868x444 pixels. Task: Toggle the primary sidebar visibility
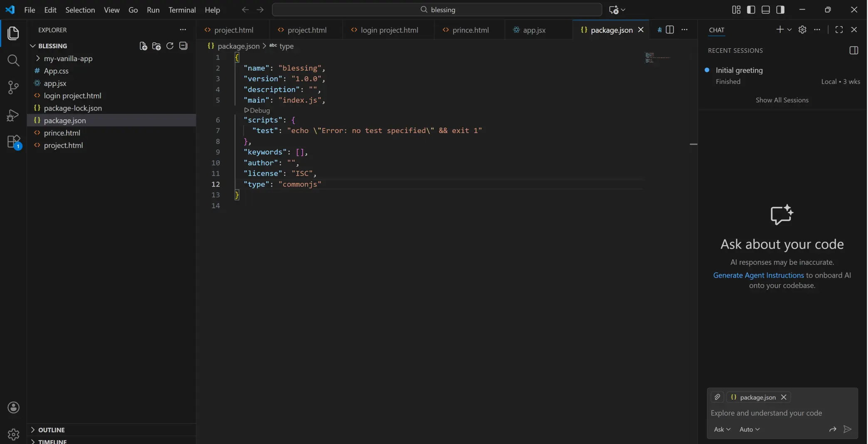click(751, 9)
